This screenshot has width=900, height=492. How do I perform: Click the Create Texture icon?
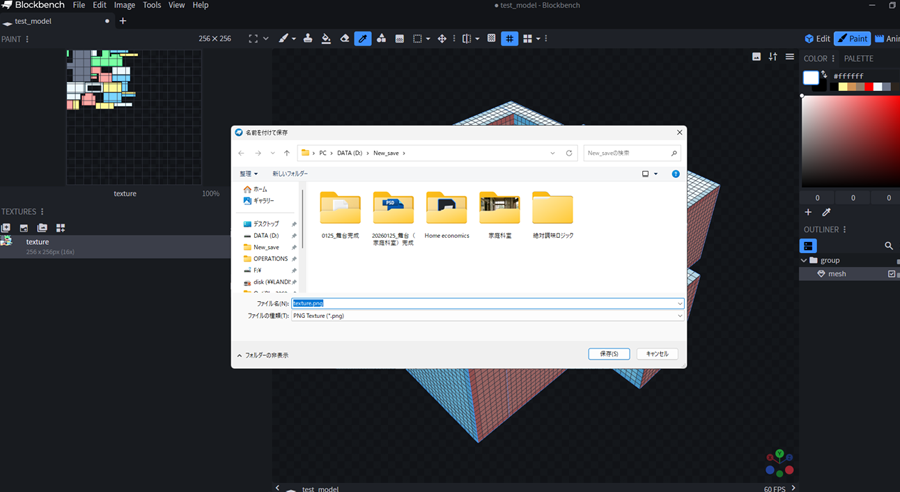(24, 228)
